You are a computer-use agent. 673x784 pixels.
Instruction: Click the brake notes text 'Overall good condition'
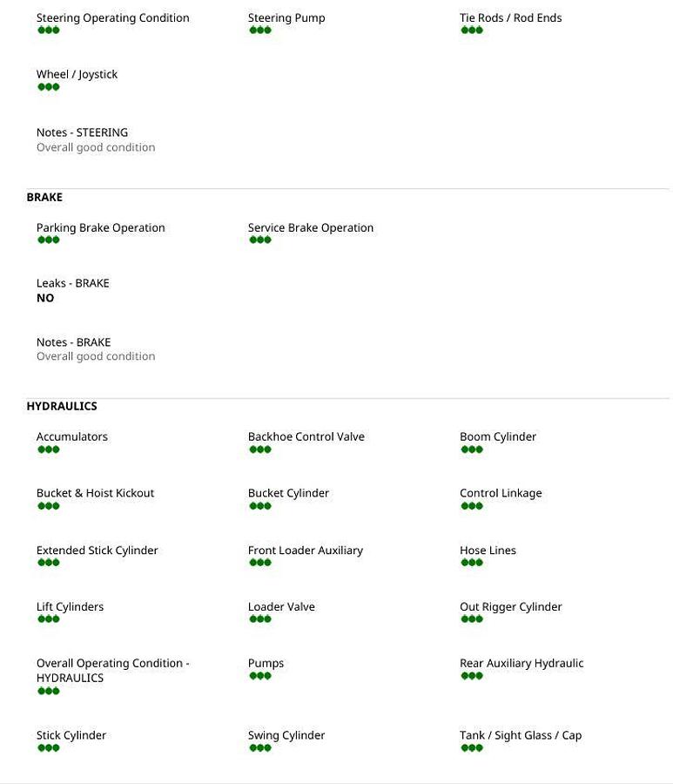tap(96, 356)
